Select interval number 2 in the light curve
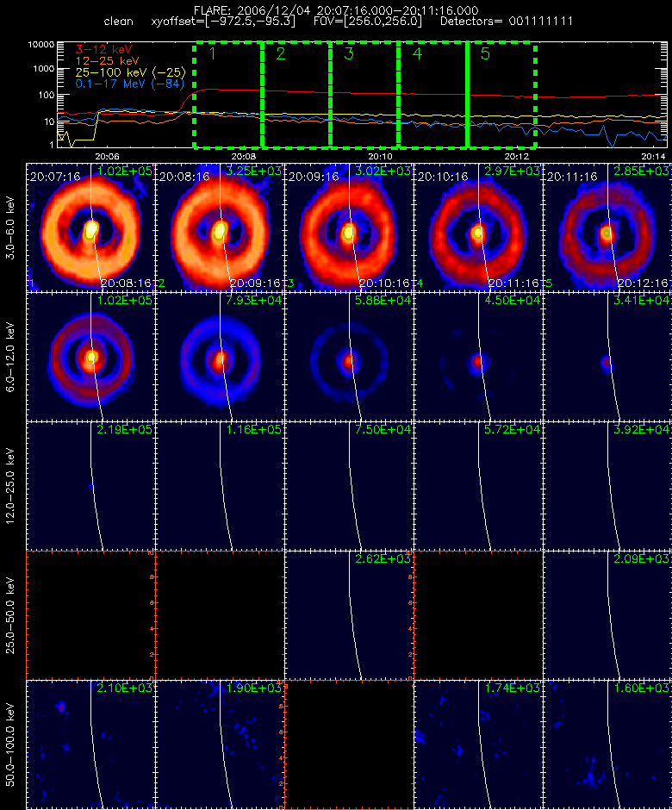Image resolution: width=672 pixels, height=810 pixels. 281,53
